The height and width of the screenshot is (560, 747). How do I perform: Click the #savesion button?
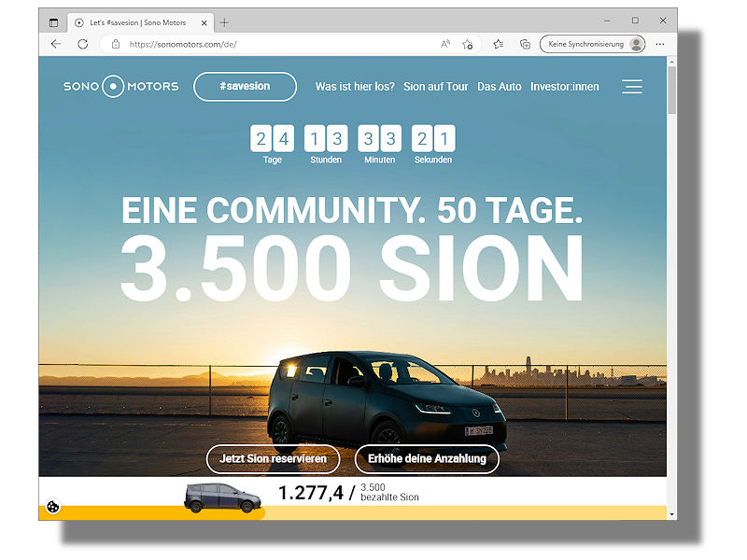click(245, 86)
